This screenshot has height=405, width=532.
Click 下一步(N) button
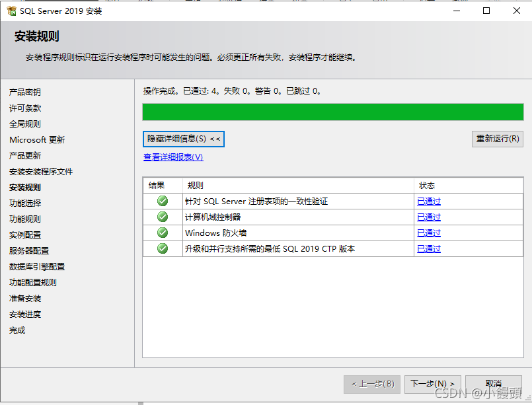(x=433, y=384)
